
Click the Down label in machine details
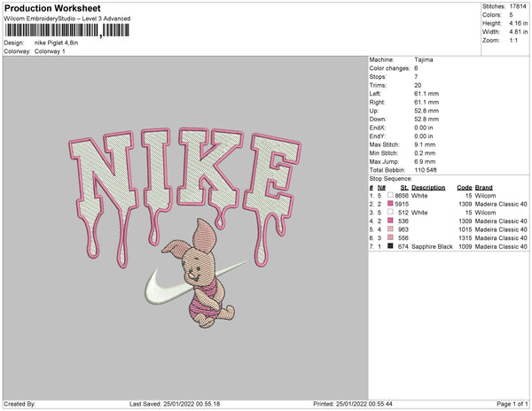tap(378, 119)
